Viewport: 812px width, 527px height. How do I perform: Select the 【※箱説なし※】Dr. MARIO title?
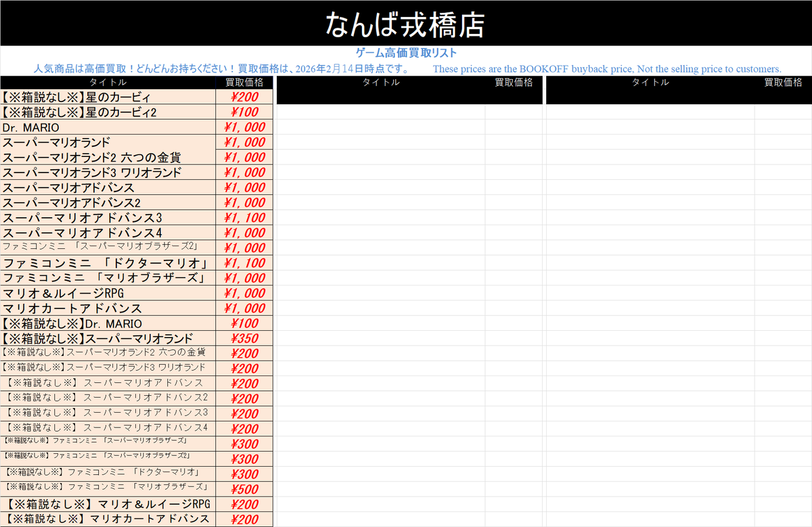pos(108,323)
